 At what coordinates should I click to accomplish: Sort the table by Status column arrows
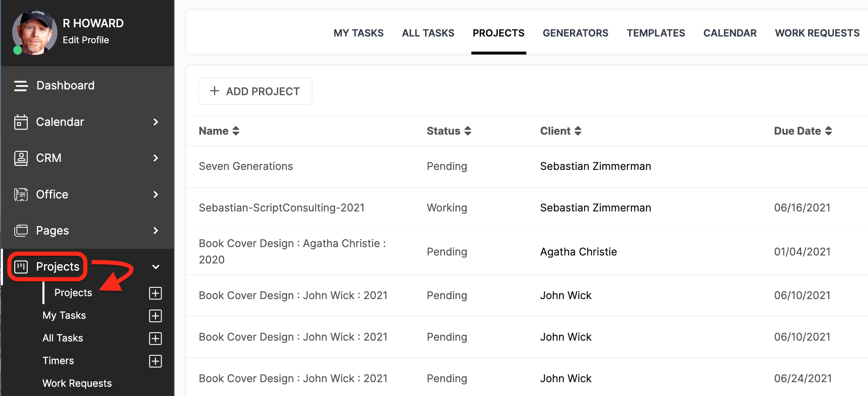point(468,131)
